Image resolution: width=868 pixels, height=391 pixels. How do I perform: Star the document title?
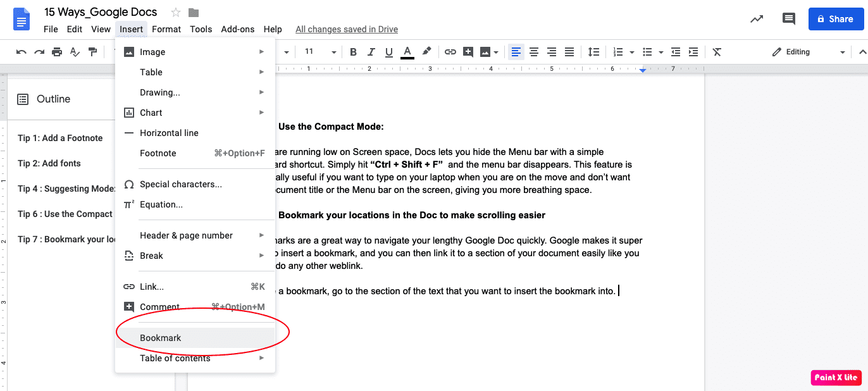click(176, 13)
